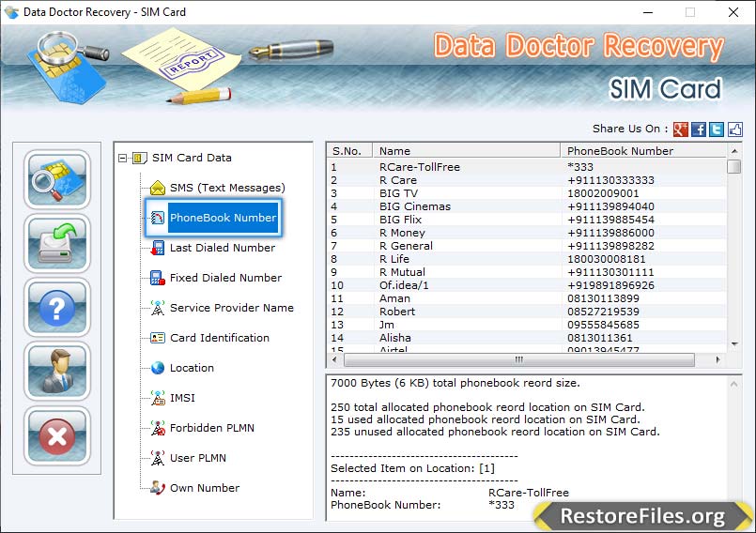Viewport: 756px width, 533px height.
Task: Click the details pane scroll up arrow
Action: [733, 384]
